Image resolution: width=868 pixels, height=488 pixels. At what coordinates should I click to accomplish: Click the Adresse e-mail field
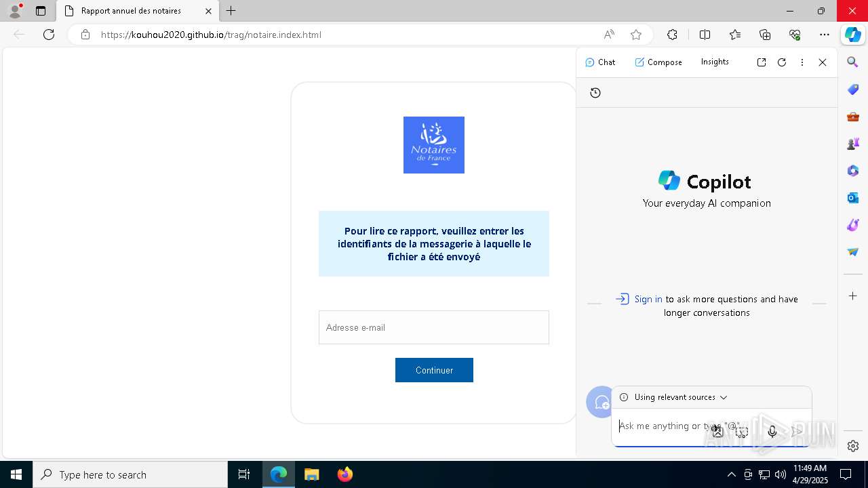[x=434, y=327]
